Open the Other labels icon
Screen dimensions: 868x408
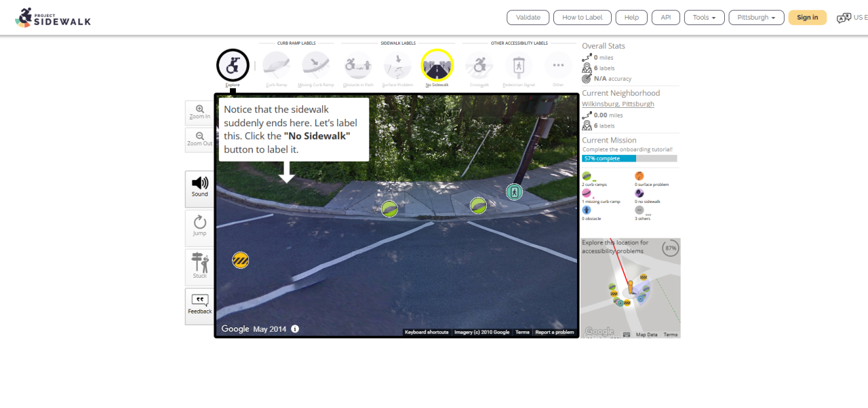(558, 65)
